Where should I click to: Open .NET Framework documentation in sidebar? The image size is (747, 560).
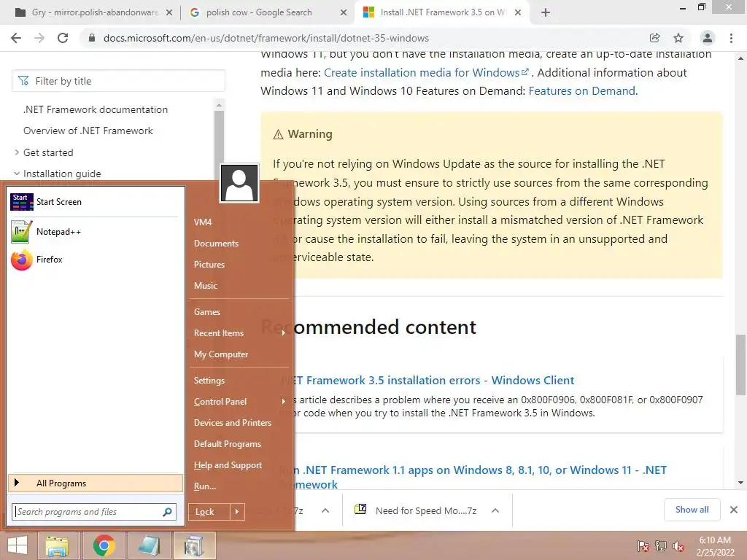coord(96,109)
